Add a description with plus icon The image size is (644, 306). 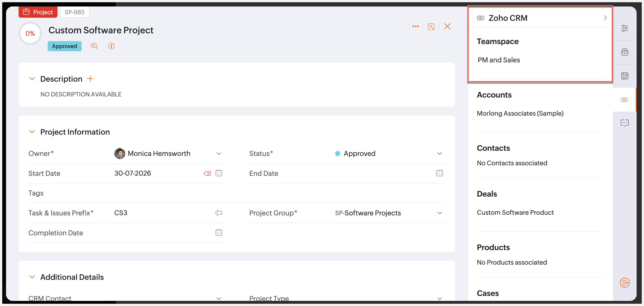90,79
